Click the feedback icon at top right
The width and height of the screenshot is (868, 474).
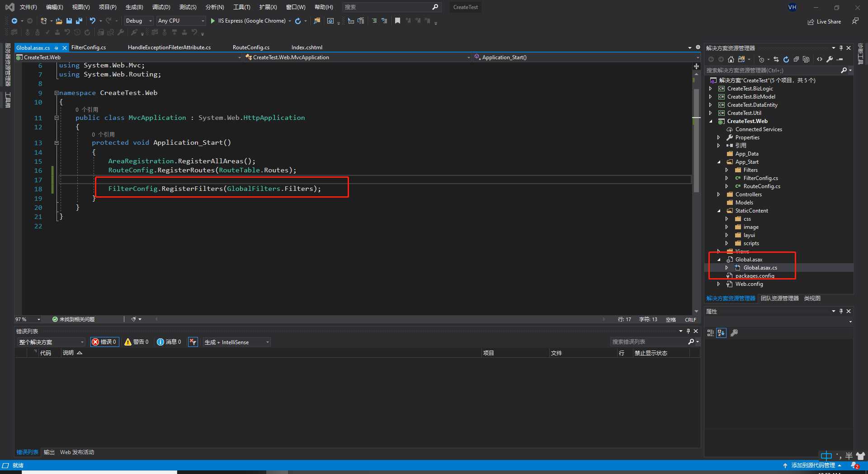coord(855,21)
